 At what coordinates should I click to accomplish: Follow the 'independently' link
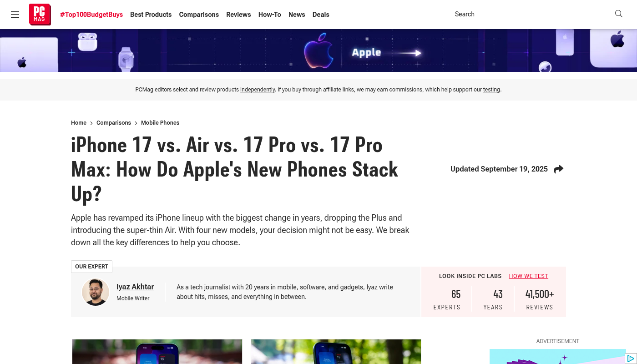258,90
